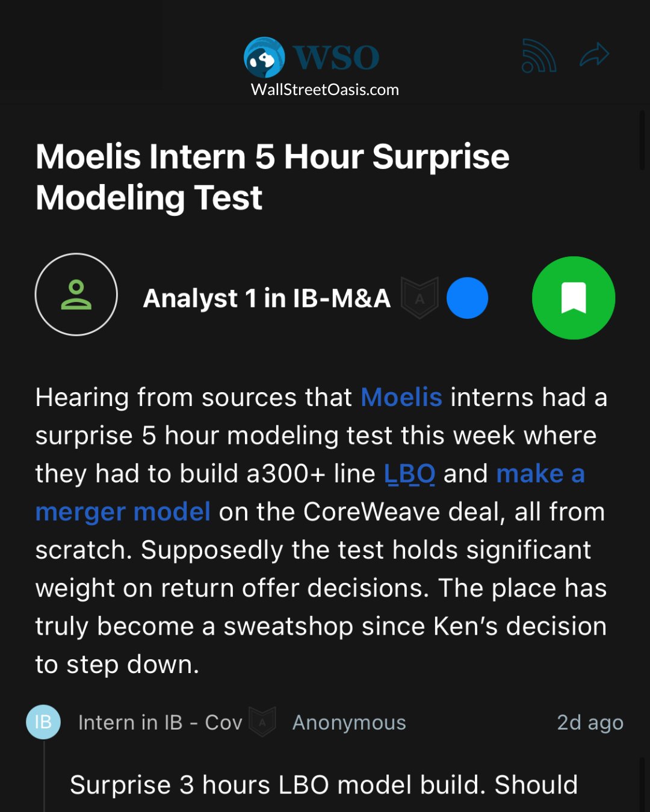Click the "2d ago" comment timestamp
Image resolution: width=650 pixels, height=812 pixels.
pos(590,722)
